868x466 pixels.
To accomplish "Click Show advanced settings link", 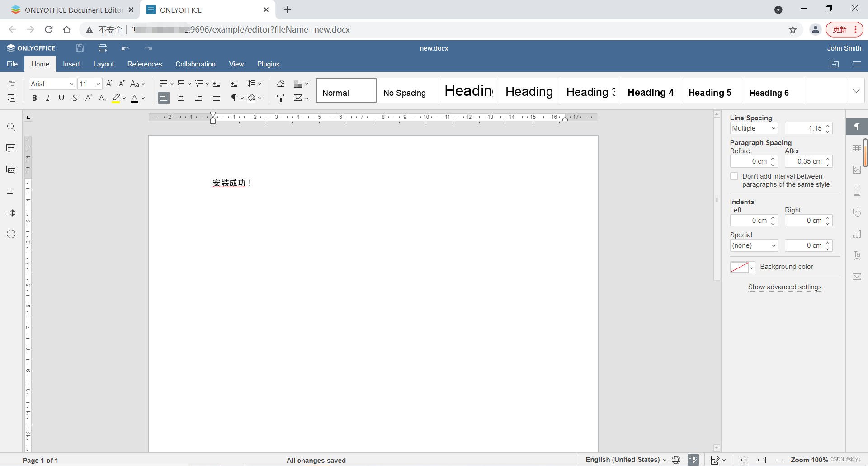I will [x=784, y=287].
